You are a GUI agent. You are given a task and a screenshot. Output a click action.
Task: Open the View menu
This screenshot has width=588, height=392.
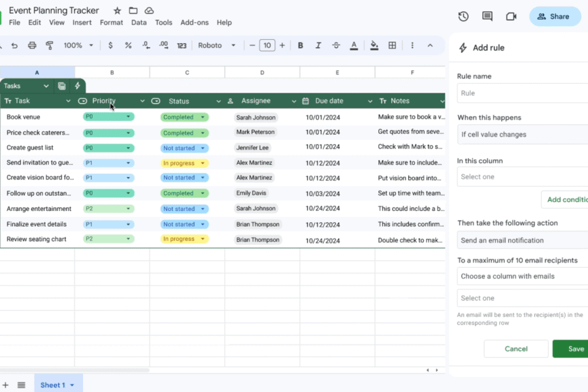point(57,22)
